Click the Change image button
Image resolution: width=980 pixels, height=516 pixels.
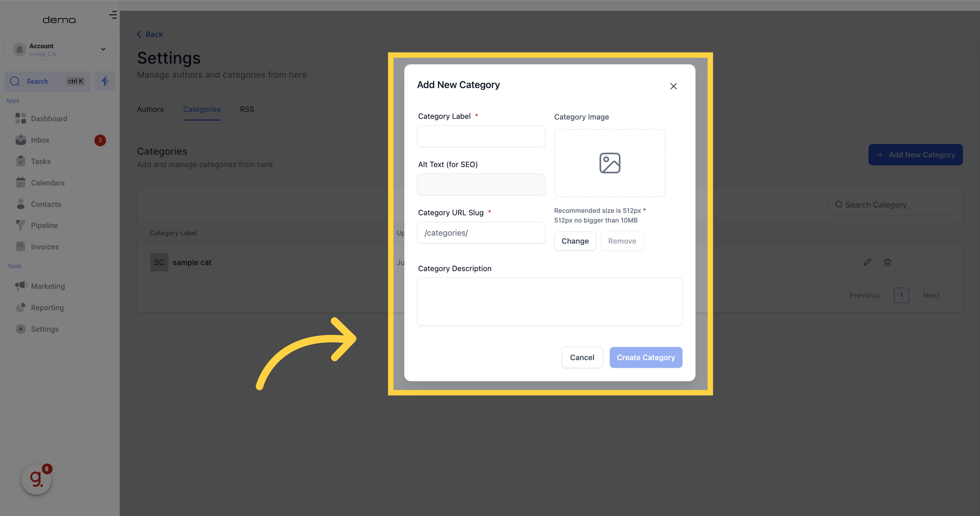click(575, 241)
